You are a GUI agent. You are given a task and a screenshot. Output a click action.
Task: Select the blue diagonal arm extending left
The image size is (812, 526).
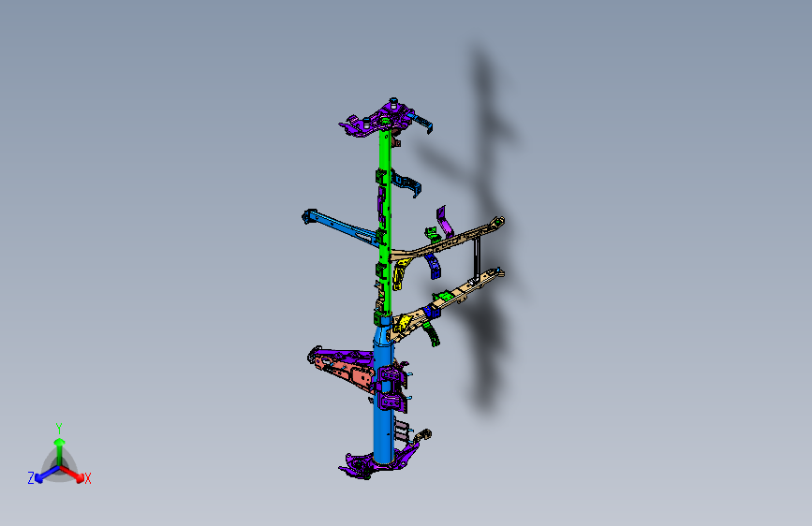point(340,226)
